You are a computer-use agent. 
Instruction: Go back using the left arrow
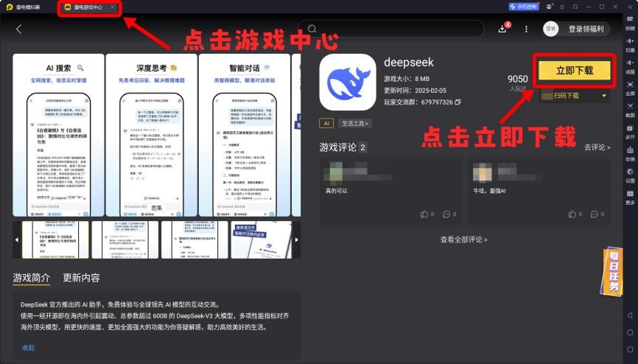[18, 29]
